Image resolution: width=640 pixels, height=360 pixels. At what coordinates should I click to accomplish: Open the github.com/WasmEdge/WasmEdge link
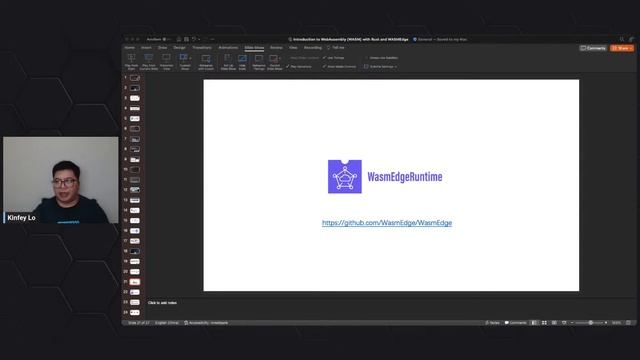pos(387,223)
